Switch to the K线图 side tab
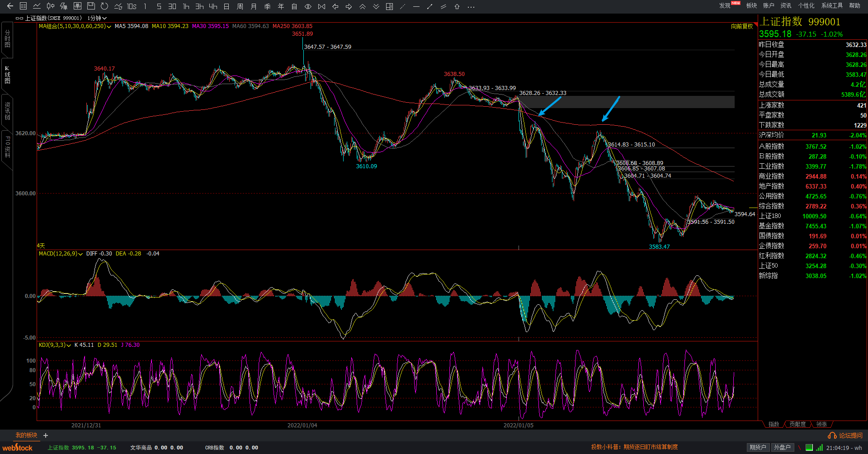The image size is (868, 454). point(7,75)
